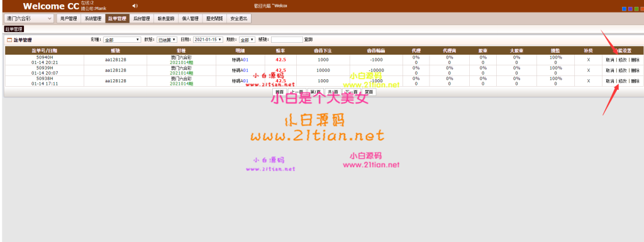Open the 用戶管理 menu
The image size is (644, 242).
[68, 18]
